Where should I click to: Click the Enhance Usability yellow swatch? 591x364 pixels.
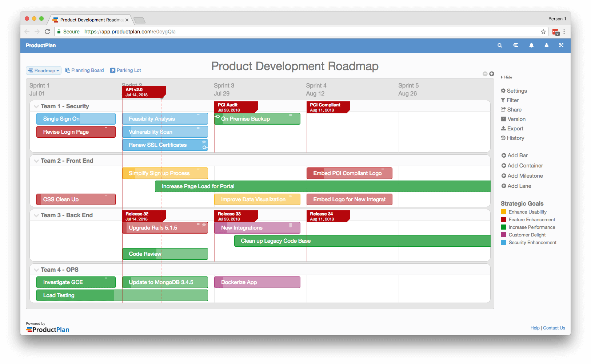503,212
